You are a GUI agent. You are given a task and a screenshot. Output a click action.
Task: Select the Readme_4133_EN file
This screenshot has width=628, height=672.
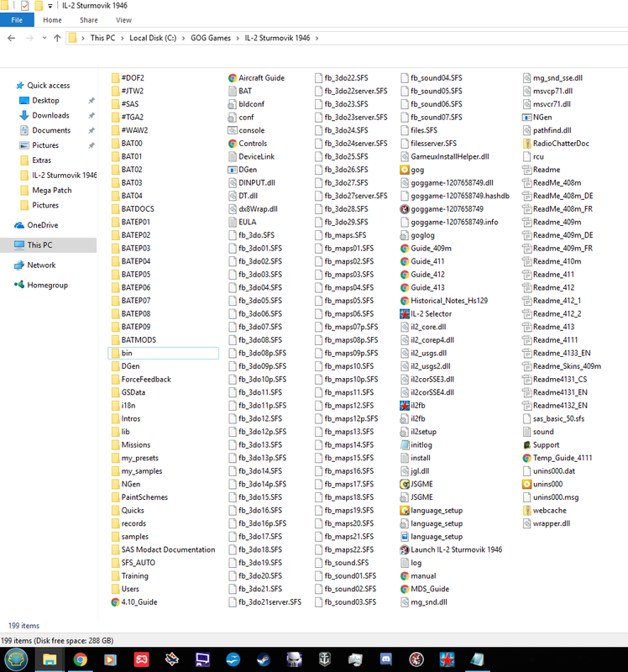point(557,353)
